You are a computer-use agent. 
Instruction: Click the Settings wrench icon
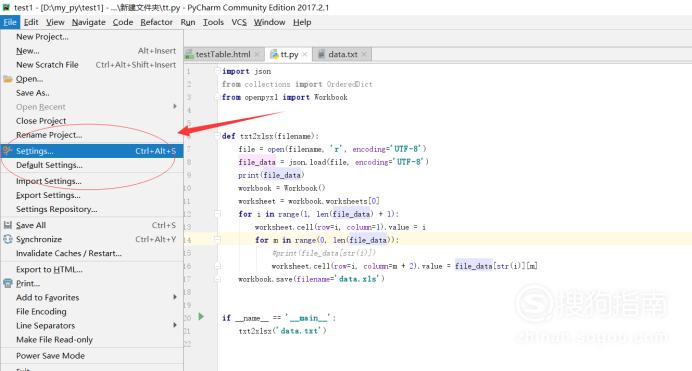[8, 150]
